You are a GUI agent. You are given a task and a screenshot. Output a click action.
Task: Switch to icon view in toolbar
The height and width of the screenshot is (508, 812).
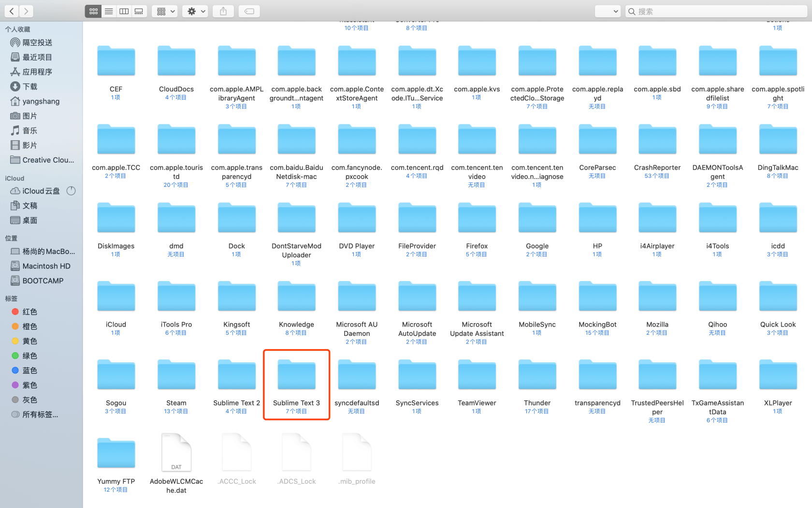tap(93, 11)
